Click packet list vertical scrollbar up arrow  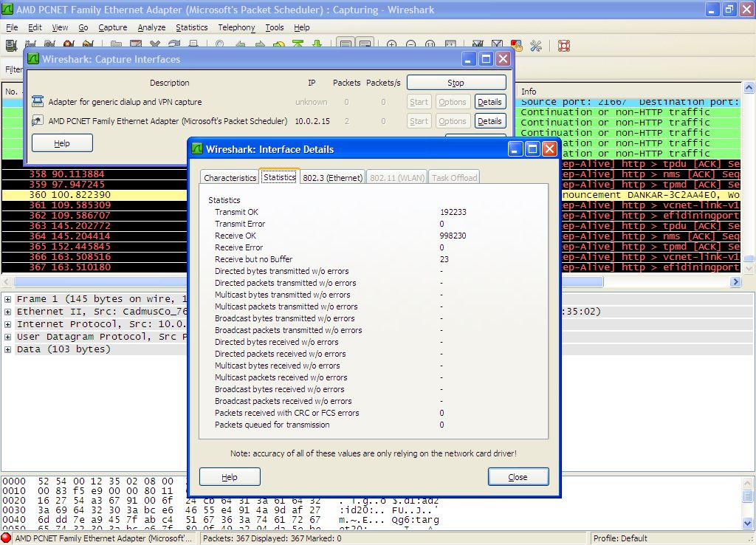[749, 87]
